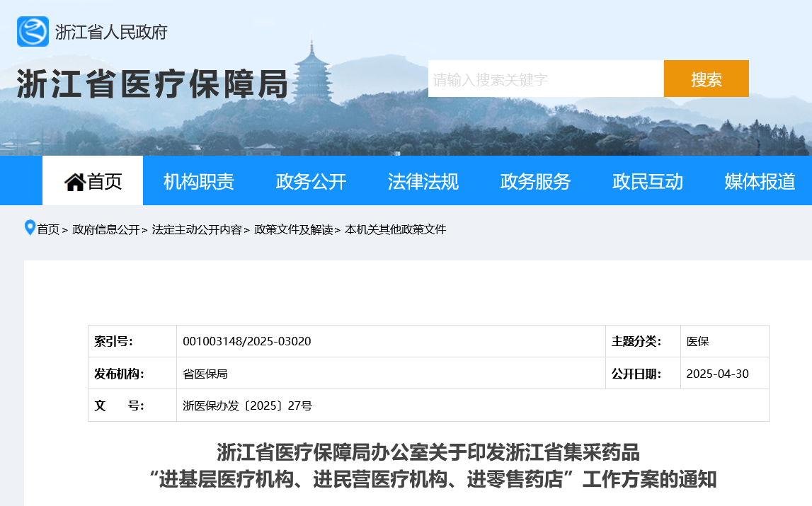Go to 政策文件及解读 breadcrumb link

point(294,229)
